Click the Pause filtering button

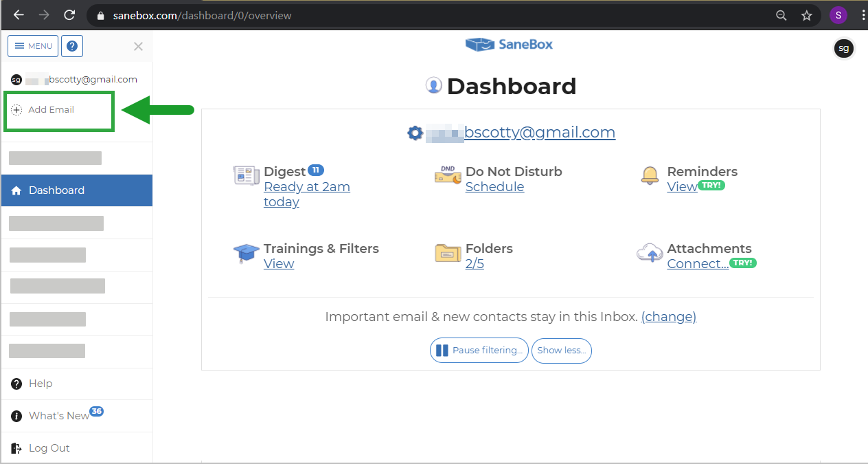coord(479,351)
